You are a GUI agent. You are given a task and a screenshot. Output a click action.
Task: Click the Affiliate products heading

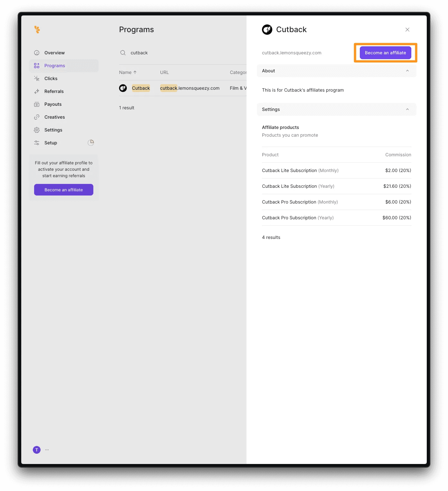[280, 127]
